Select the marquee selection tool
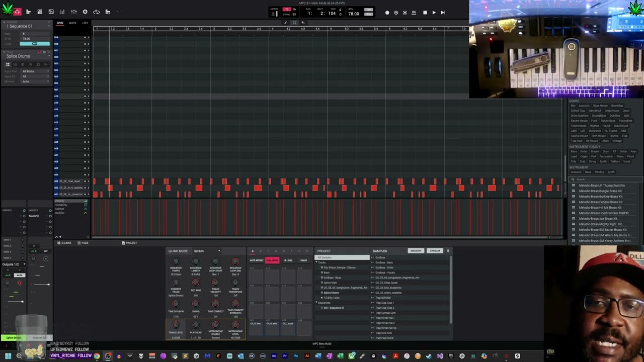 coord(294,23)
